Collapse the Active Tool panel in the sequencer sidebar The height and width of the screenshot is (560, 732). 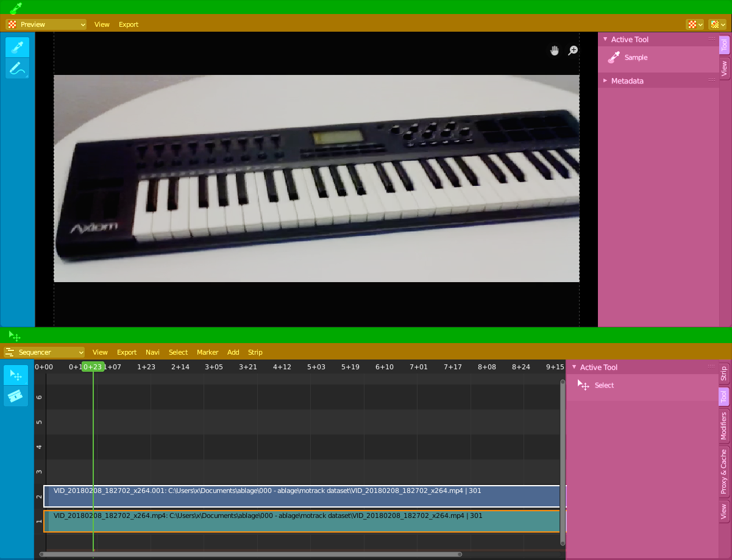pyautogui.click(x=574, y=367)
